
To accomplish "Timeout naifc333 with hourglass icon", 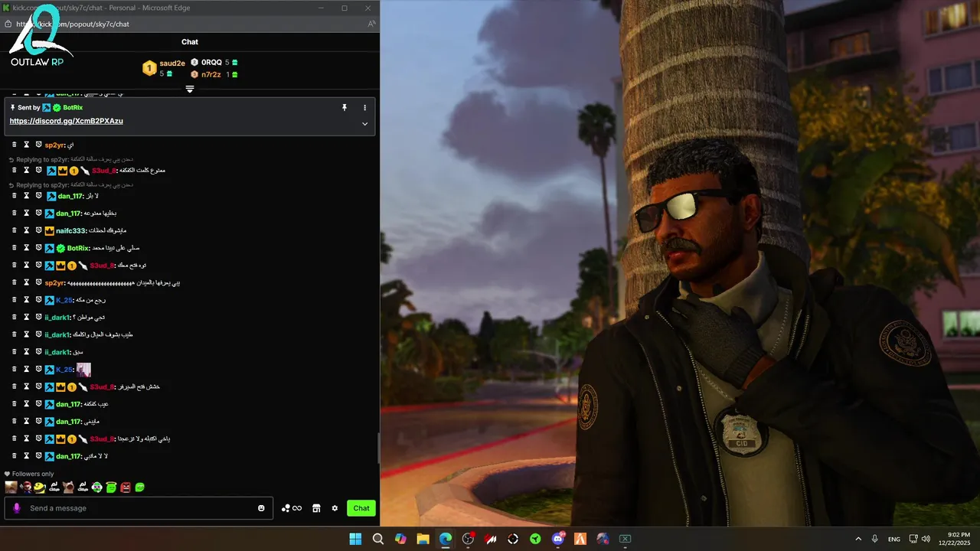I will [26, 230].
